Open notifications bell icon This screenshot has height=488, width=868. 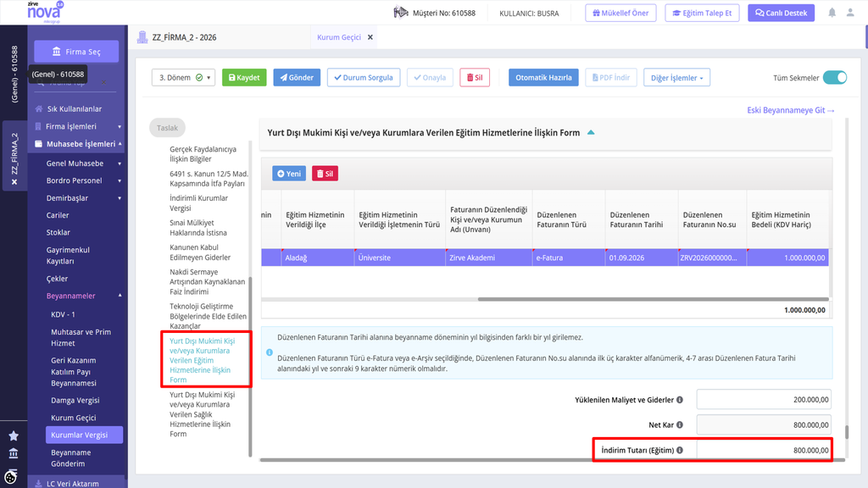coord(832,13)
